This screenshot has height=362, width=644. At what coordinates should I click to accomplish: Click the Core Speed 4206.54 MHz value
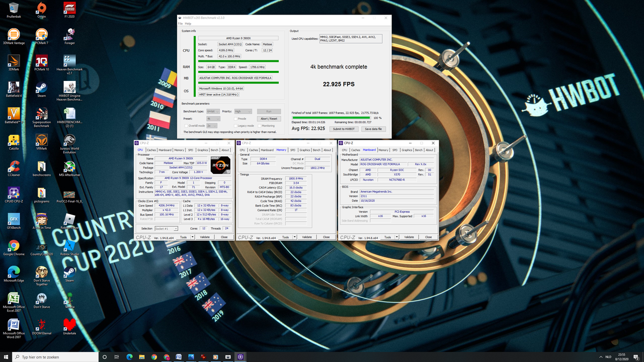coord(167,206)
